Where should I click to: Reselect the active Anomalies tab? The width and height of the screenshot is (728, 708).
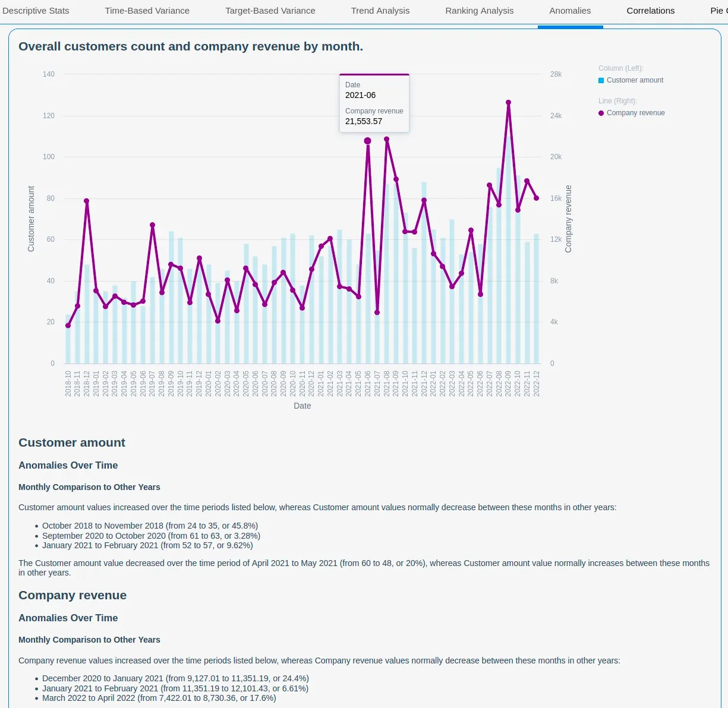click(x=570, y=11)
